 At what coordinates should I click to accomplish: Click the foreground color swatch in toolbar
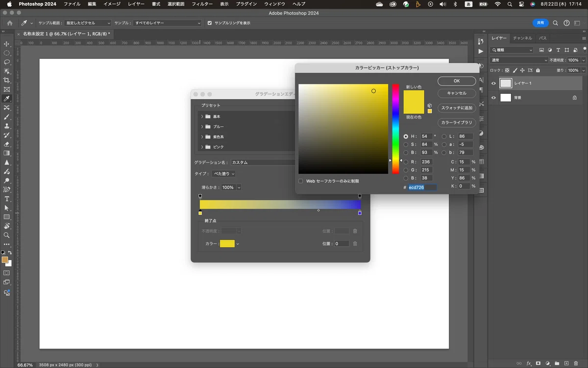(x=5, y=260)
